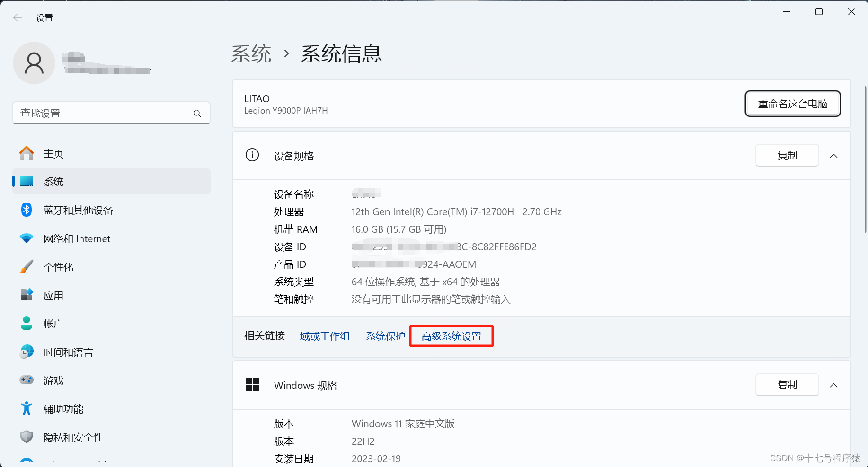Click the 16.0 GB RAM value text
The height and width of the screenshot is (467, 868).
[x=399, y=229]
